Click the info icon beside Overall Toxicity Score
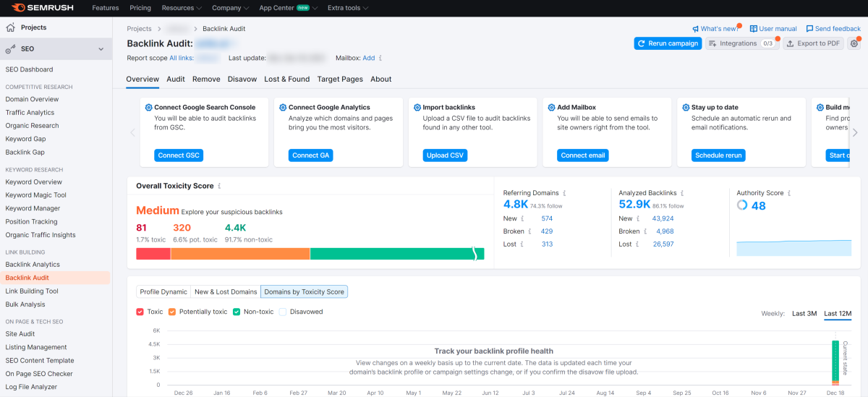Image resolution: width=868 pixels, height=397 pixels. pyautogui.click(x=219, y=186)
